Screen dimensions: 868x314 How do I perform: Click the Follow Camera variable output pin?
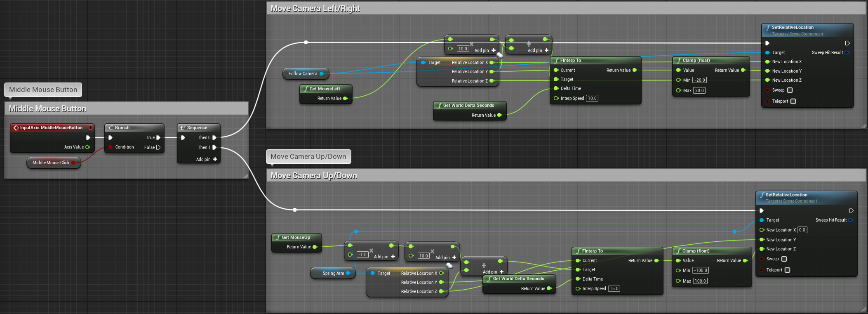pos(322,74)
